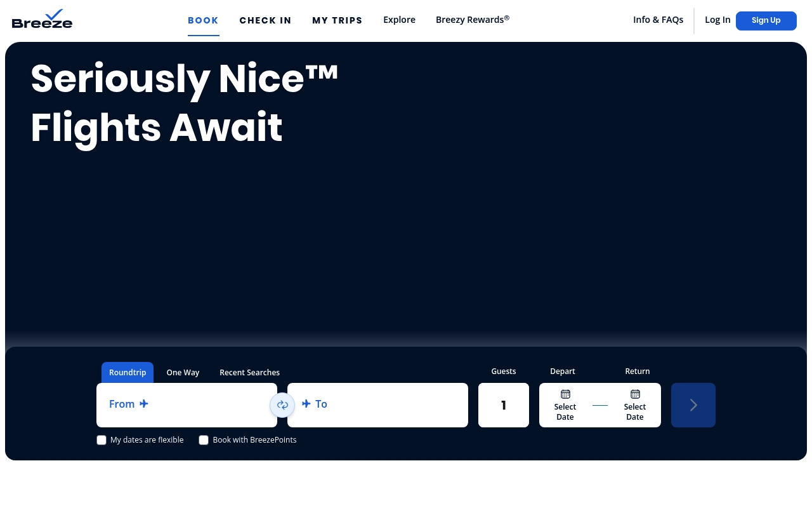Check Book with BreezePoints option
812x508 pixels.
[204, 440]
